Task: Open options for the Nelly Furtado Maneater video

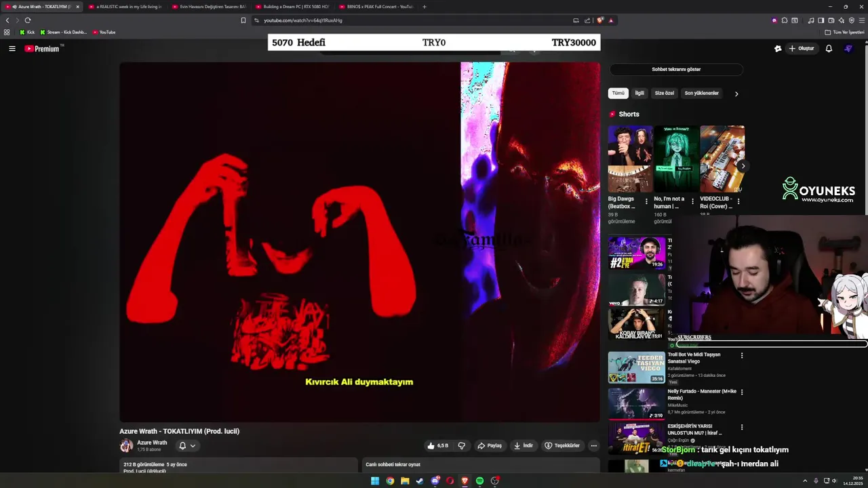Action: pyautogui.click(x=742, y=392)
